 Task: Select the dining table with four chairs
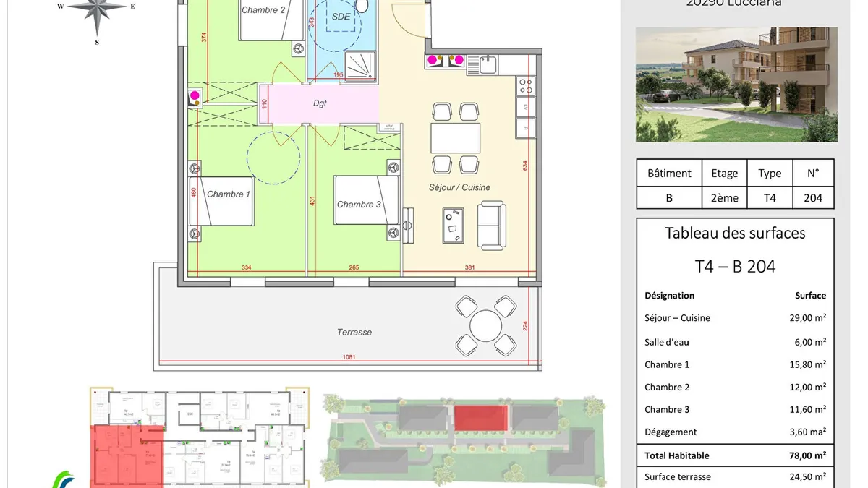pos(455,138)
